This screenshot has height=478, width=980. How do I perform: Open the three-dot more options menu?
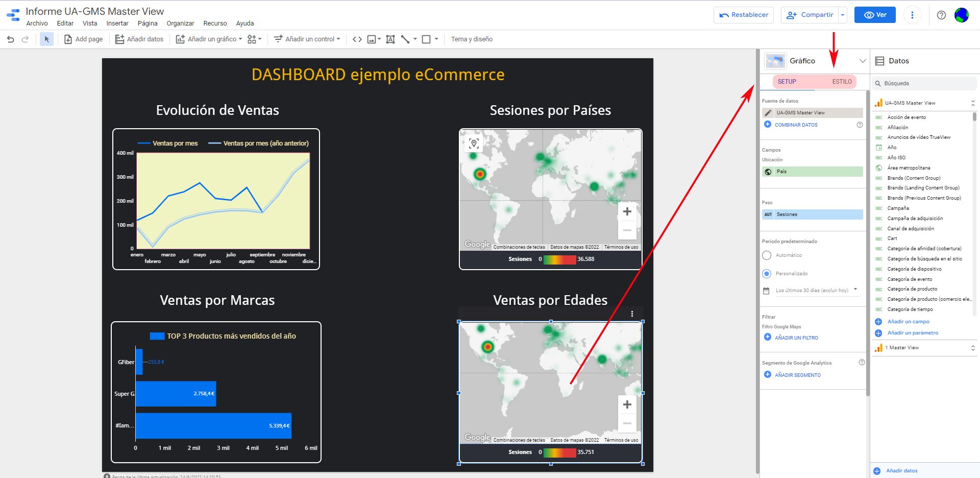[x=912, y=15]
